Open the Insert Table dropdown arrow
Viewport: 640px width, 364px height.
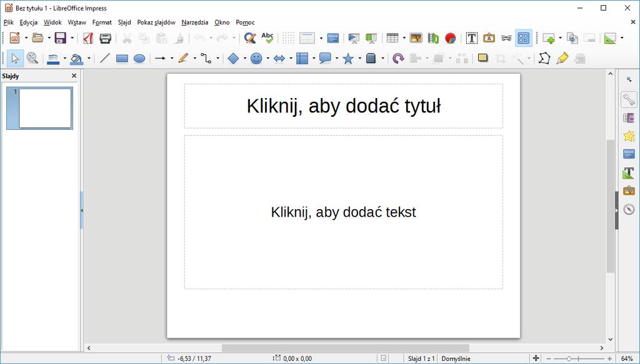[x=404, y=38]
